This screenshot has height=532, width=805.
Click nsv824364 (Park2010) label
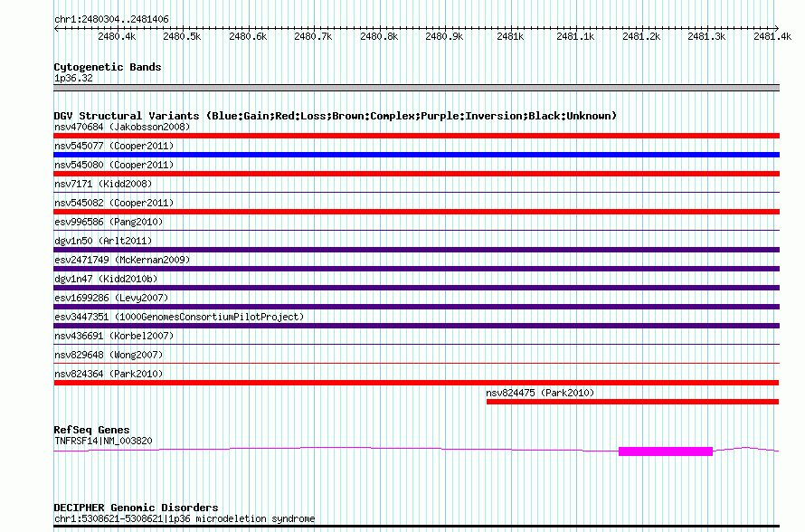pos(109,374)
